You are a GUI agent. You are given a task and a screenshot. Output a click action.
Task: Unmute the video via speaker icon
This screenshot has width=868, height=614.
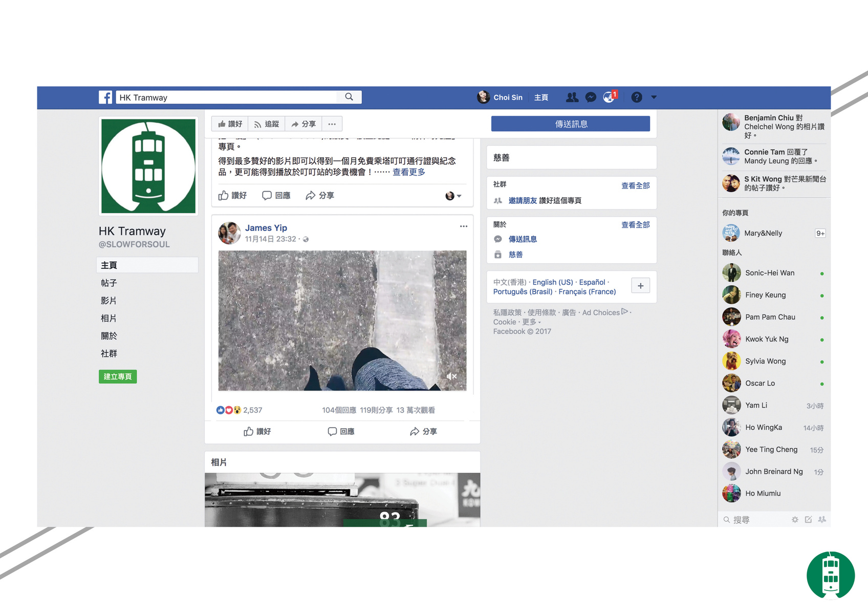coord(451,376)
